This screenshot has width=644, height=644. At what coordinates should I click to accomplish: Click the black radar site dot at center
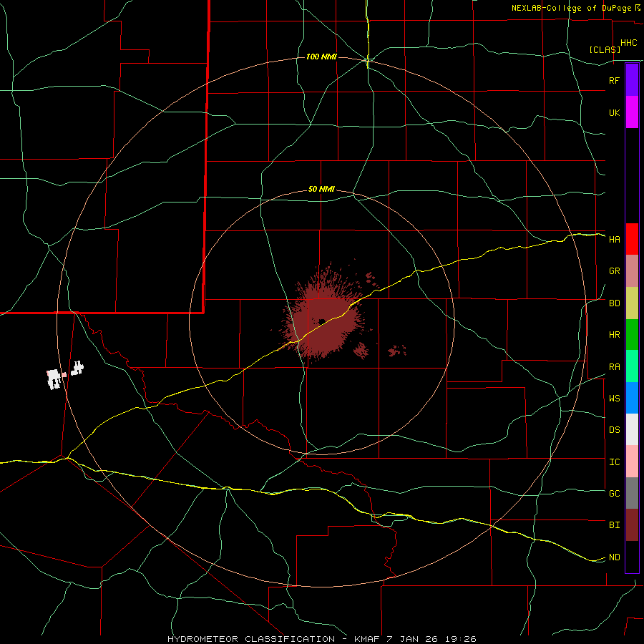pos(322,321)
